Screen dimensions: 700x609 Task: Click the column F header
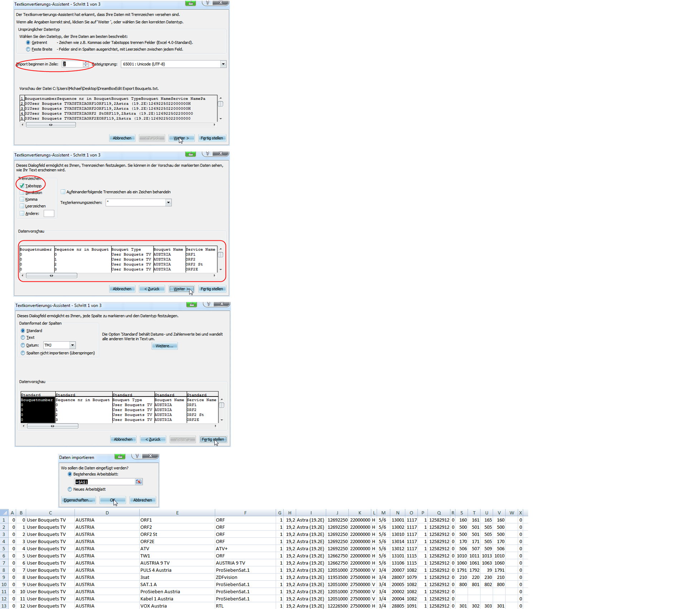coord(245,513)
